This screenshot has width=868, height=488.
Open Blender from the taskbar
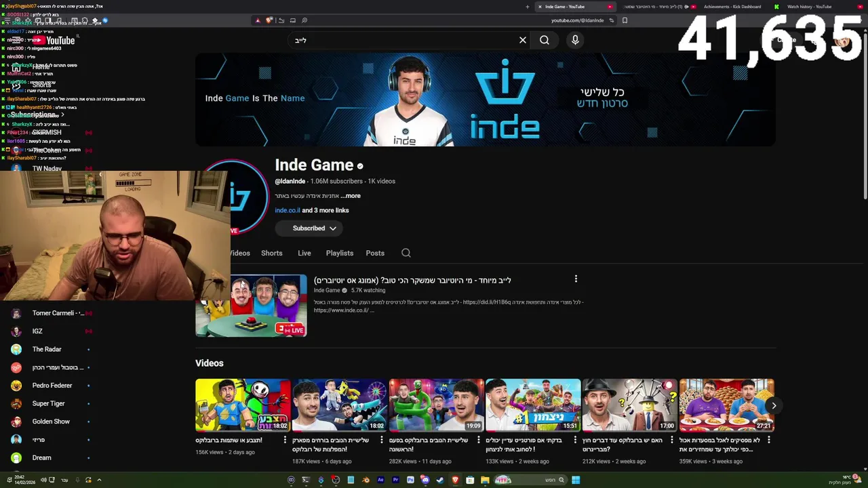366,480
